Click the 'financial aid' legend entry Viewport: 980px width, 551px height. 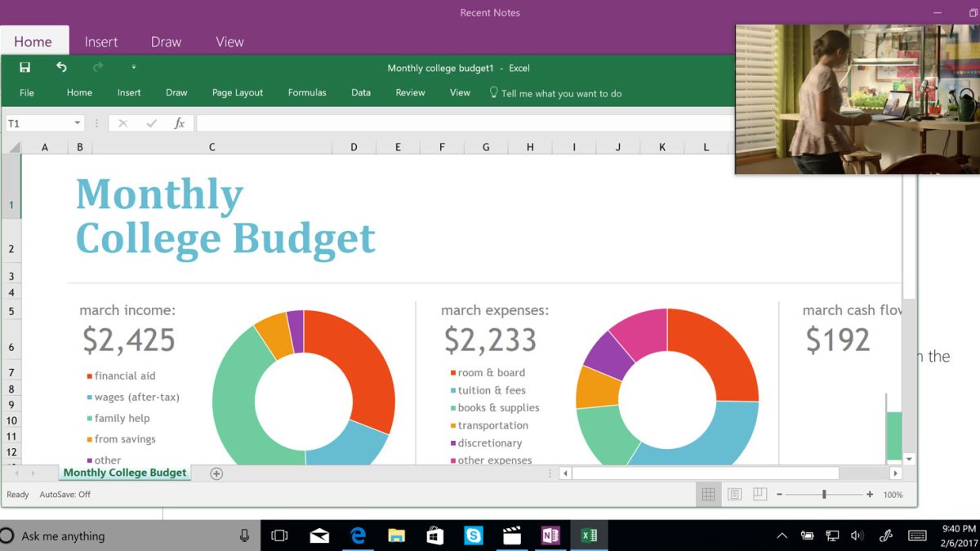coord(121,376)
